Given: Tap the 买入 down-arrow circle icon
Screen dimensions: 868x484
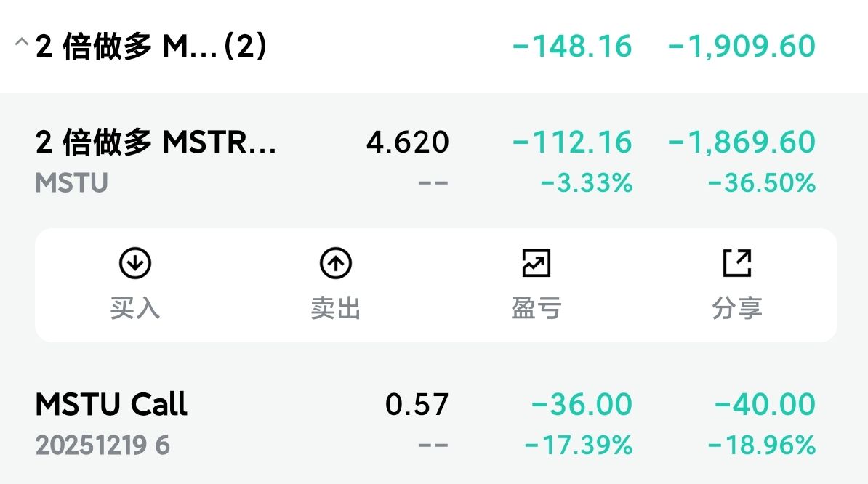Looking at the screenshot, I should click(x=135, y=263).
